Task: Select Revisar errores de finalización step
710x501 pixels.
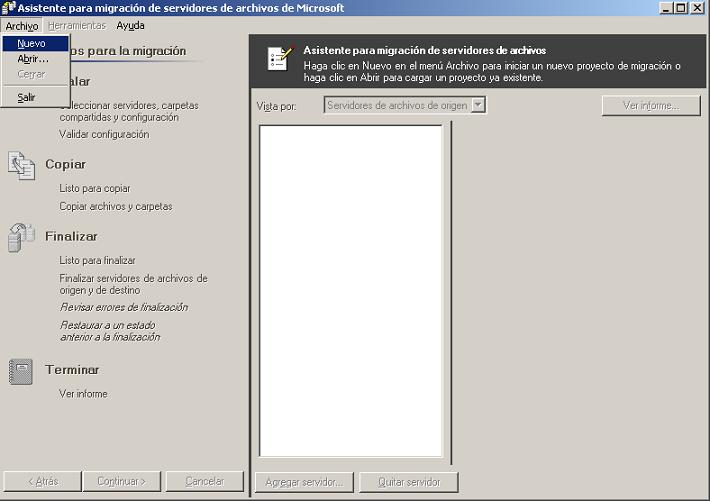Action: [x=124, y=307]
